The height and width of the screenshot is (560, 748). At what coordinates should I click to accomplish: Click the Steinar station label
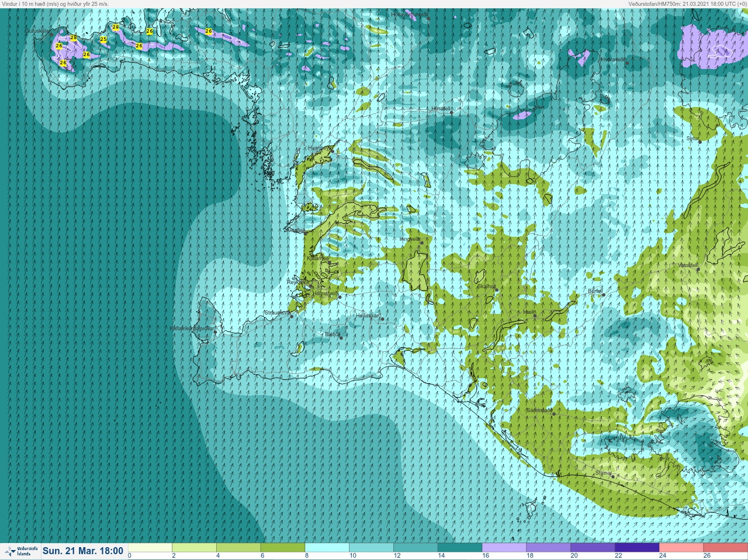[603, 473]
